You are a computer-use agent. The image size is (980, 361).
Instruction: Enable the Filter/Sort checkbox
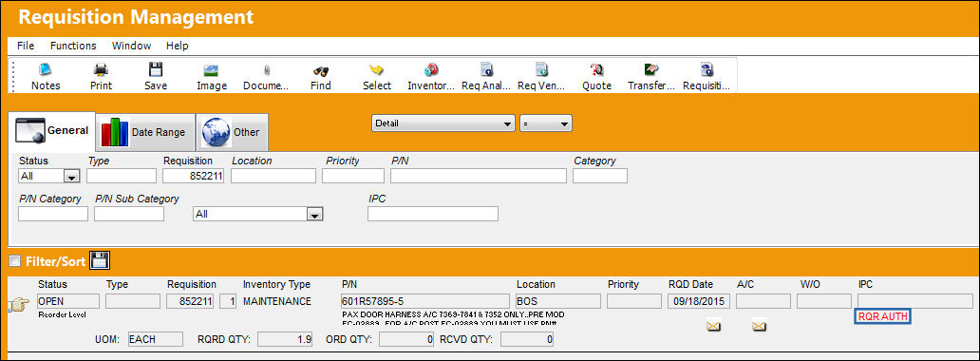click(x=15, y=260)
